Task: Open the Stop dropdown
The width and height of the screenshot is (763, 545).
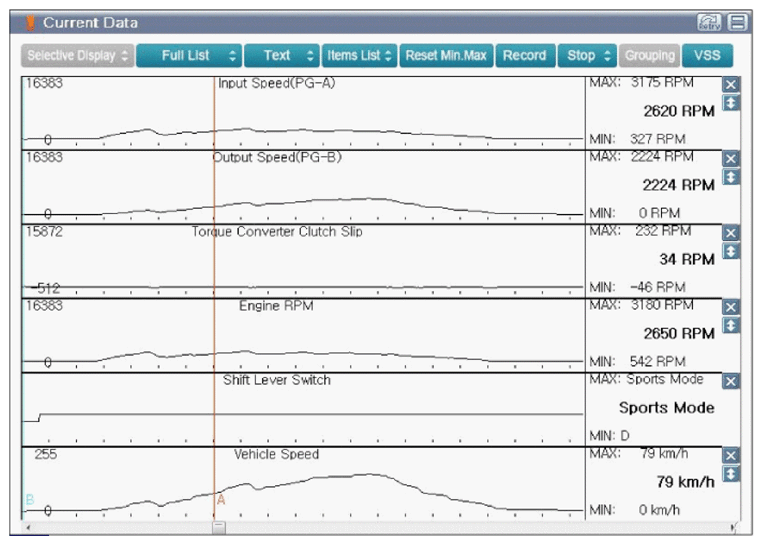Action: (x=587, y=55)
